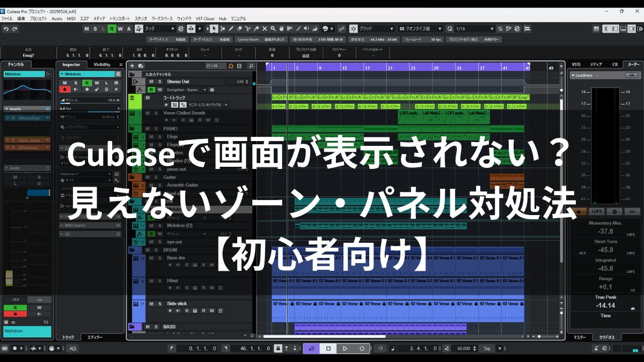Image resolution: width=644 pixels, height=362 pixels.
Task: Click the Tap tempo button
Action: tap(487, 349)
